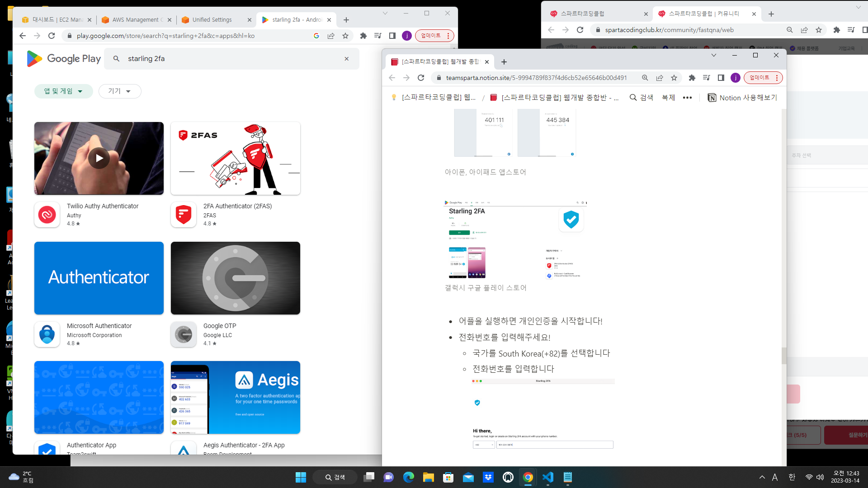The height and width of the screenshot is (488, 868).
Task: Open the first Notion breadcrumb with lightbulb
Action: [433, 98]
